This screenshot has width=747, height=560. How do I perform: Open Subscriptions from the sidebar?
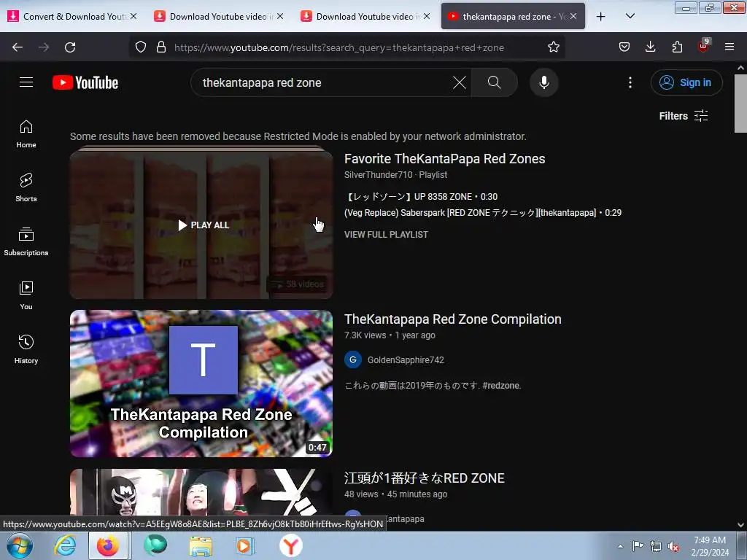click(26, 241)
